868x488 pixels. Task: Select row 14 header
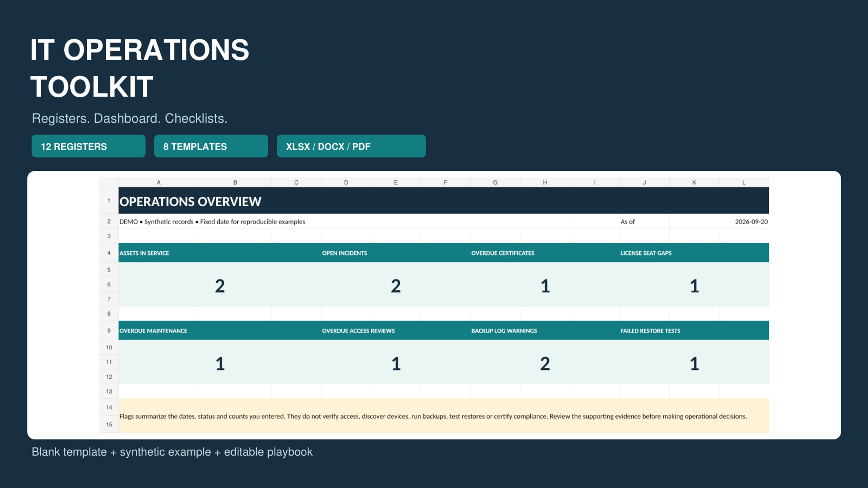pos(109,407)
